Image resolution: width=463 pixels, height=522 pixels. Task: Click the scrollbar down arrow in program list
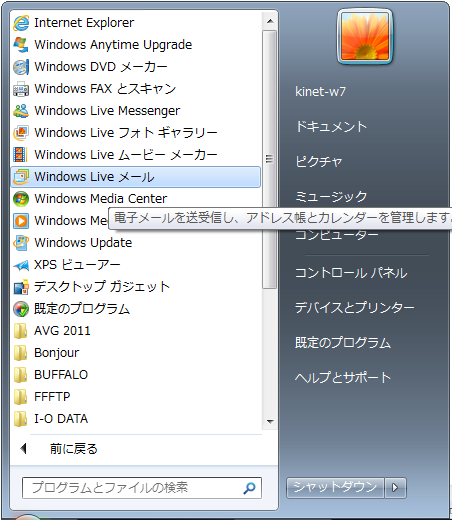point(270,421)
